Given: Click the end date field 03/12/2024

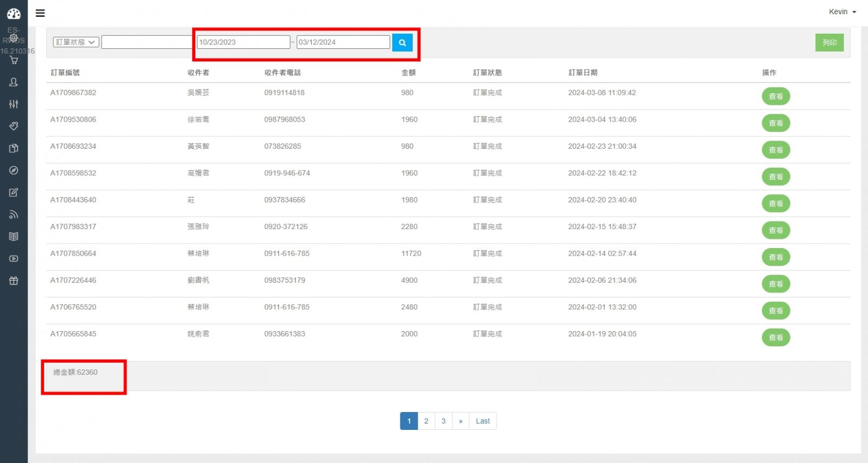Looking at the screenshot, I should coord(343,42).
